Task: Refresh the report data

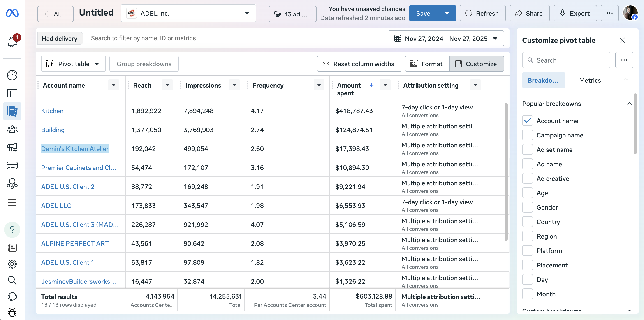Action: click(482, 13)
